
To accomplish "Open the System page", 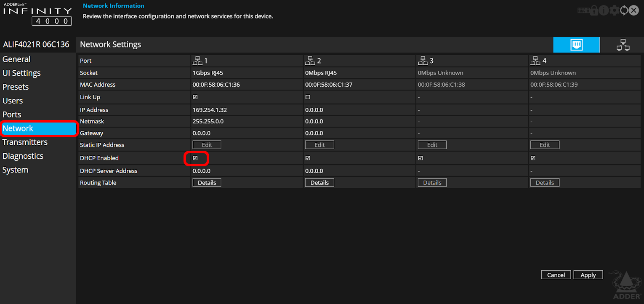I will (15, 170).
